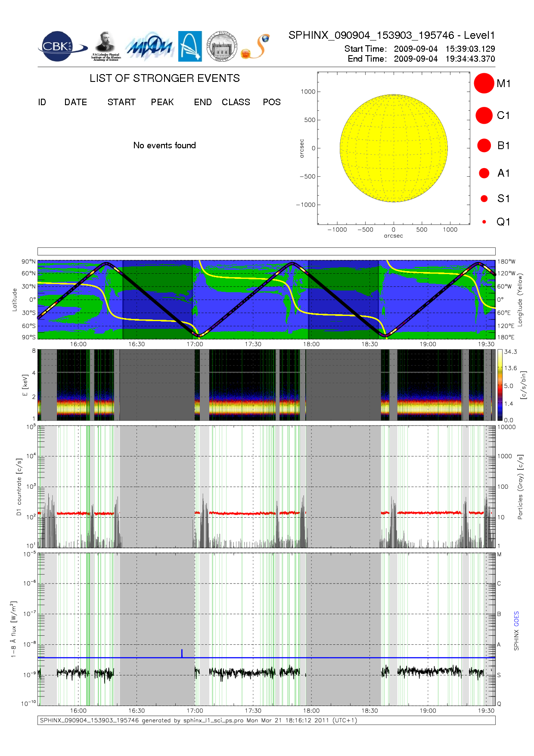Click the CLASS column header
The height and width of the screenshot is (756, 534).
236,102
